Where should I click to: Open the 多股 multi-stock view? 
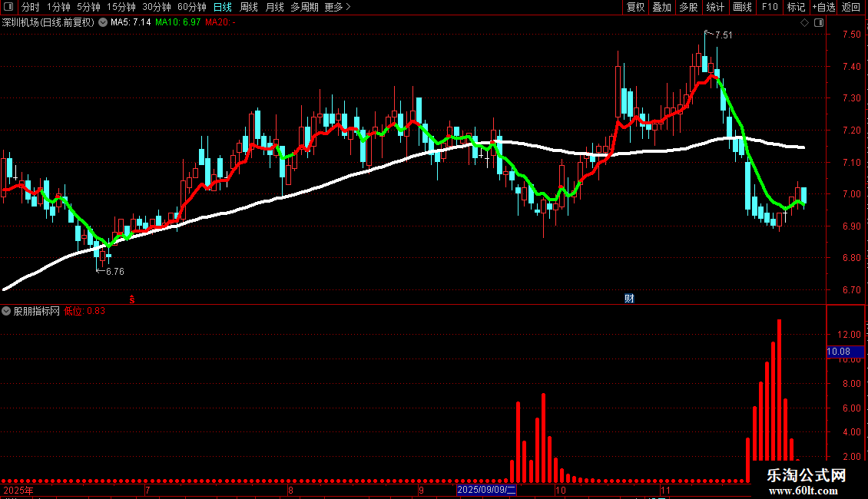(x=688, y=7)
